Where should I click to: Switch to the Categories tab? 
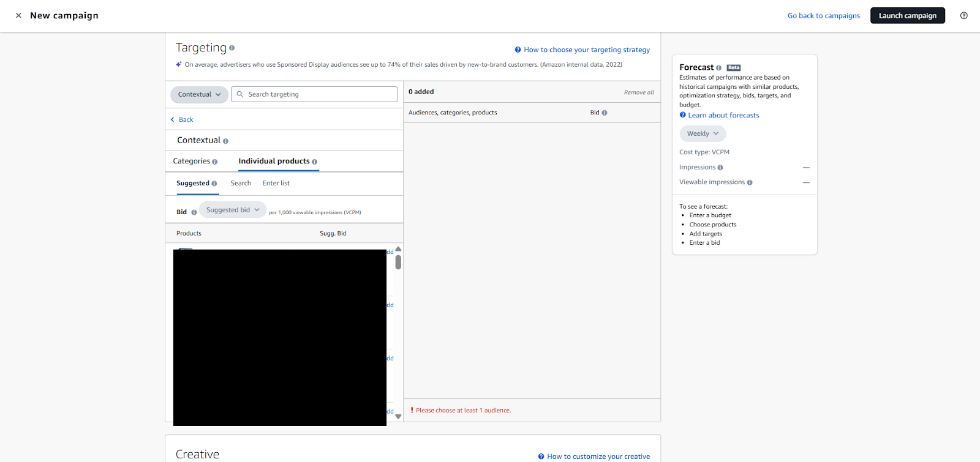[x=192, y=162]
